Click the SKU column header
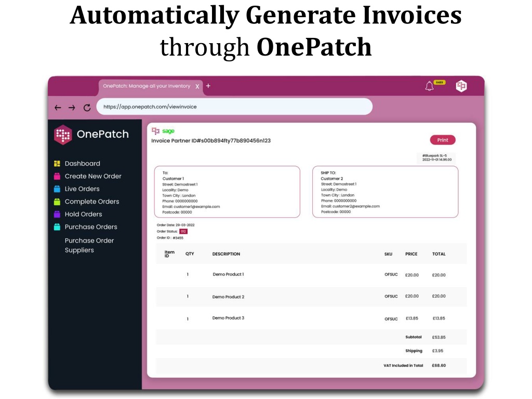 388,254
